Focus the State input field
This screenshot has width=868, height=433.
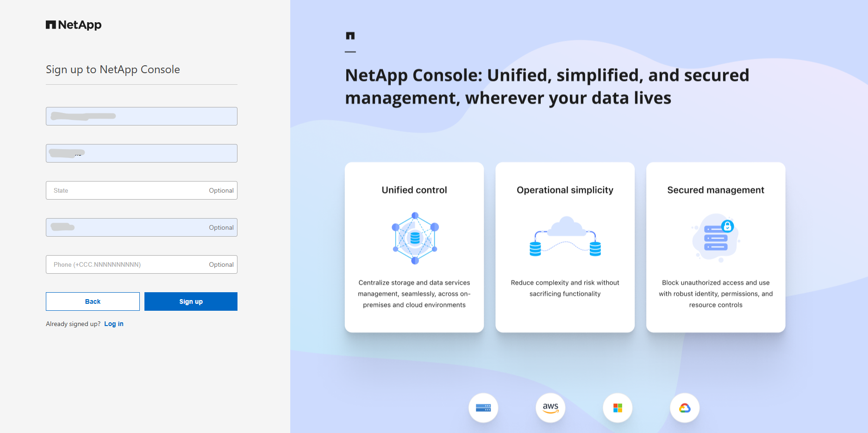[x=142, y=190]
